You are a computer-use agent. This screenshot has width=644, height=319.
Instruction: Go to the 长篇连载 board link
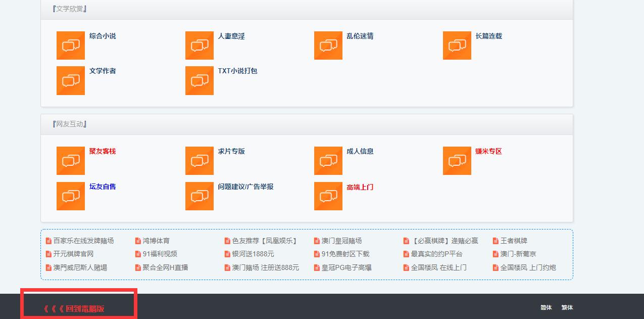coord(488,36)
